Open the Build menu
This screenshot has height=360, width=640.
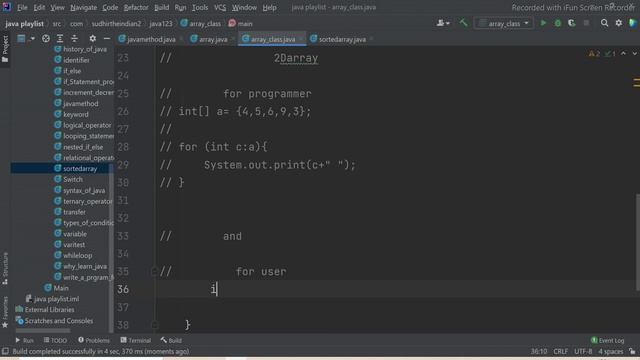[x=162, y=7]
